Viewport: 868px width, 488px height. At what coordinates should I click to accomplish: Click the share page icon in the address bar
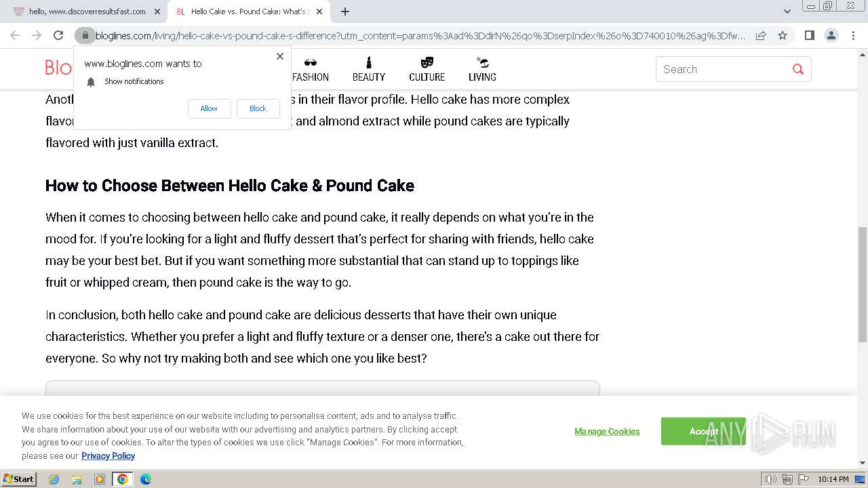[x=761, y=35]
